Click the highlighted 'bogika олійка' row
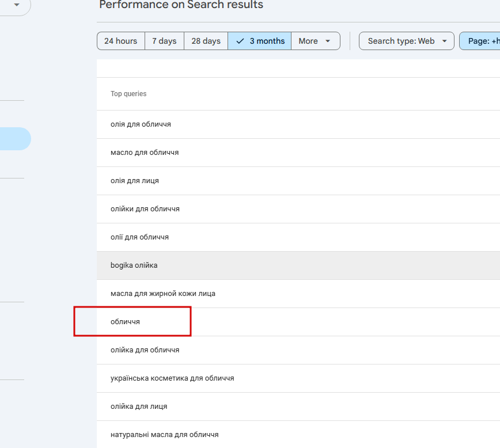Viewport: 500px width, 448px height. [x=134, y=265]
